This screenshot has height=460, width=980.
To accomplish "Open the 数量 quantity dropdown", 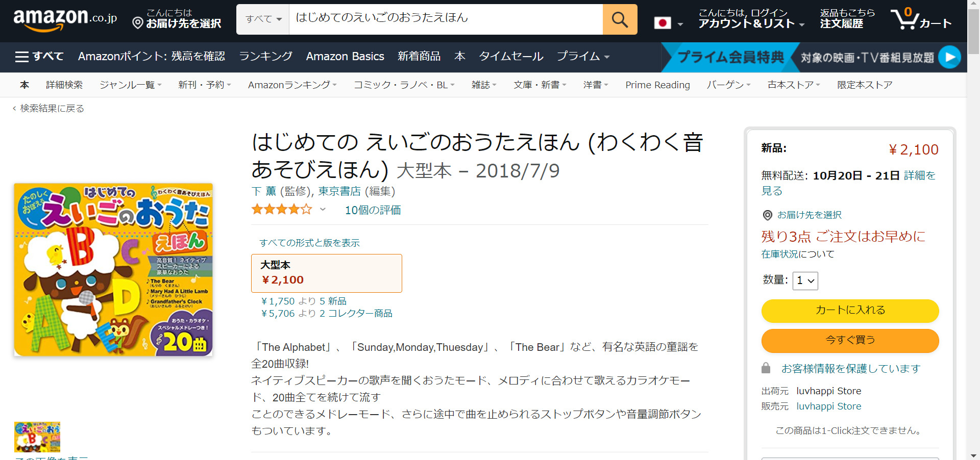I will [805, 280].
